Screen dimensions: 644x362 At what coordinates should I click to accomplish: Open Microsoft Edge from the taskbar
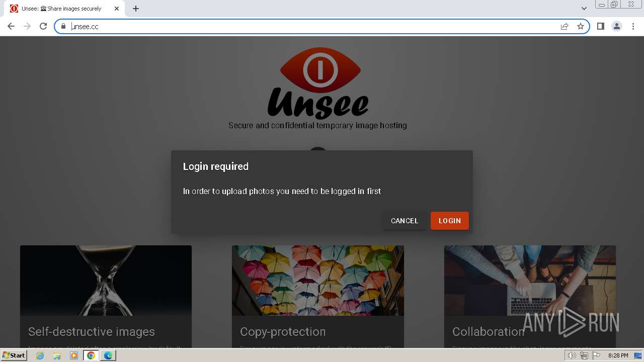(108, 355)
